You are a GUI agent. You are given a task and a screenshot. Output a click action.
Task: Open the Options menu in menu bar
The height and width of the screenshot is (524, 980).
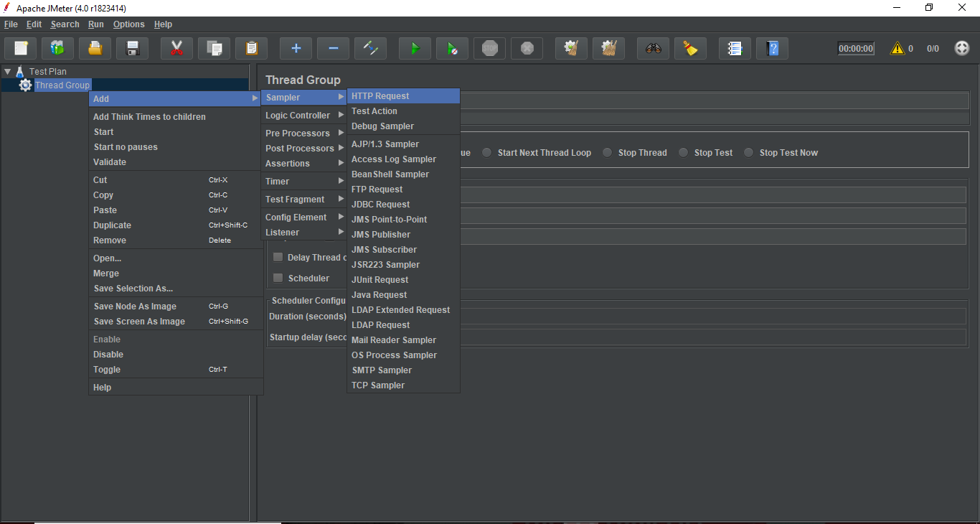pos(128,24)
